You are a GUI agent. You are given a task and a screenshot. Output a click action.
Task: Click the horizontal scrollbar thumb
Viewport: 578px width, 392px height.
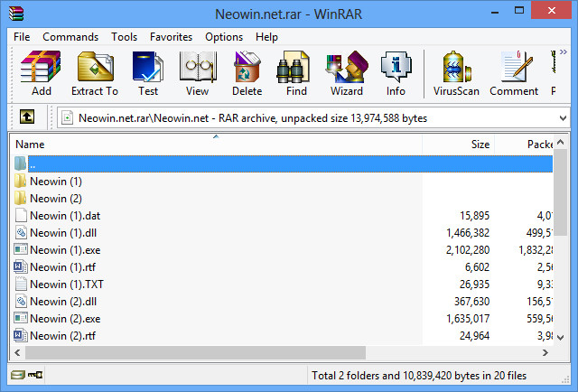195,353
